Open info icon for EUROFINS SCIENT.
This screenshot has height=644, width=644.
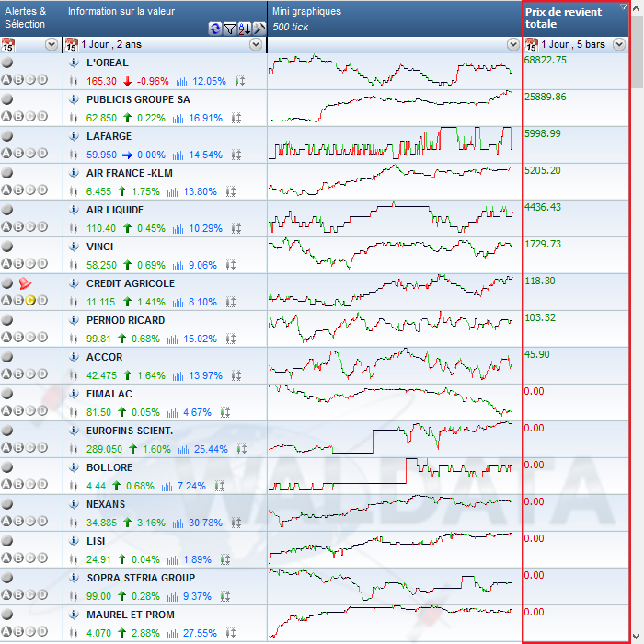point(74,431)
